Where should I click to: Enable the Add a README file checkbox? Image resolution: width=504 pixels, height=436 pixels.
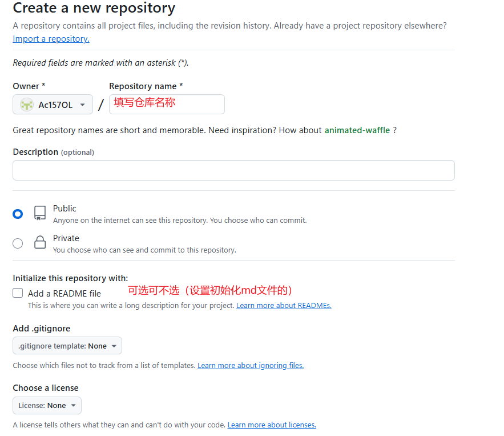click(x=18, y=293)
